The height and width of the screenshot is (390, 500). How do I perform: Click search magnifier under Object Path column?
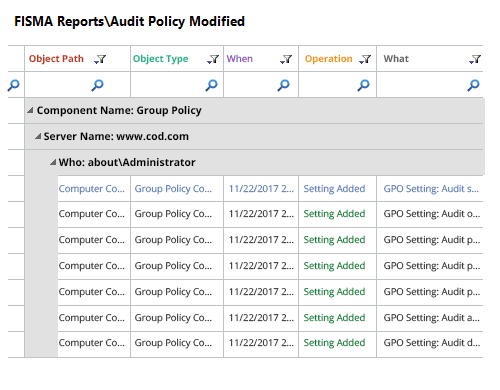click(x=97, y=85)
